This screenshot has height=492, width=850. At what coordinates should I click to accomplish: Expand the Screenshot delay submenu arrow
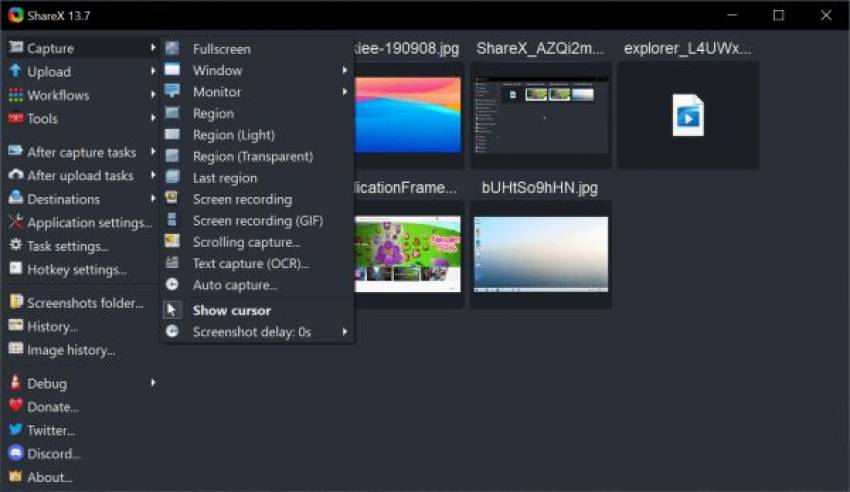tap(345, 332)
